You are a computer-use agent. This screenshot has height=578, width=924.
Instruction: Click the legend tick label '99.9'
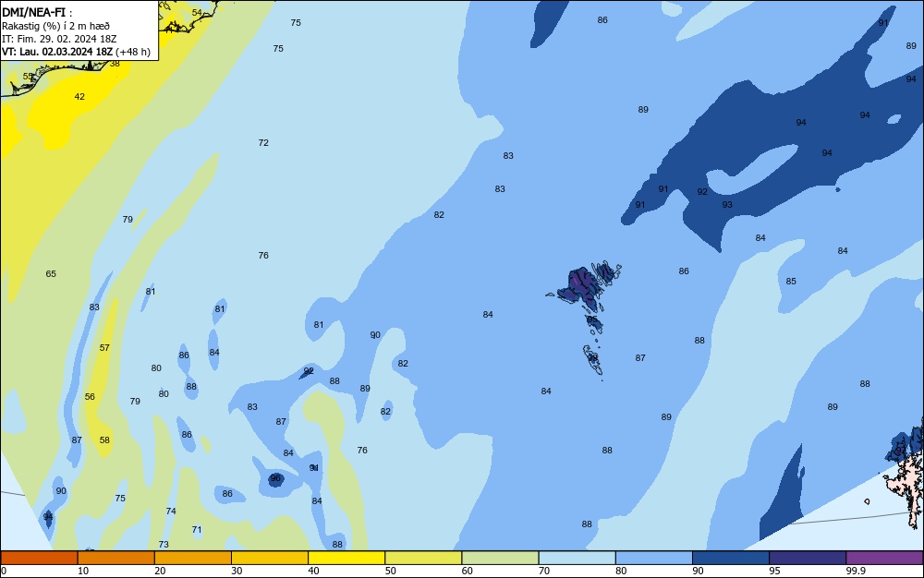(855, 571)
